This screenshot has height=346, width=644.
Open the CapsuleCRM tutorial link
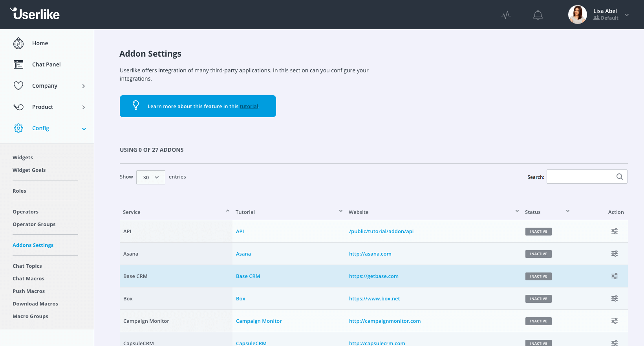click(x=251, y=343)
